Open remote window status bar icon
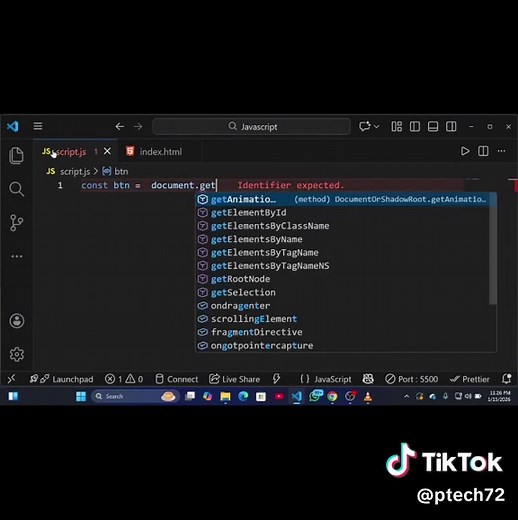The height and width of the screenshot is (520, 518). coord(11,379)
